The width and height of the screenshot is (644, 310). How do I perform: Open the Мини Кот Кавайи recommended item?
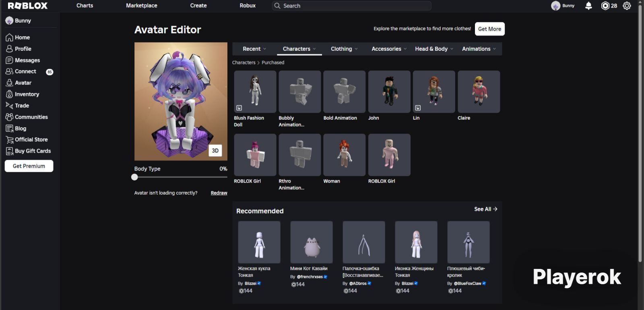312,242
